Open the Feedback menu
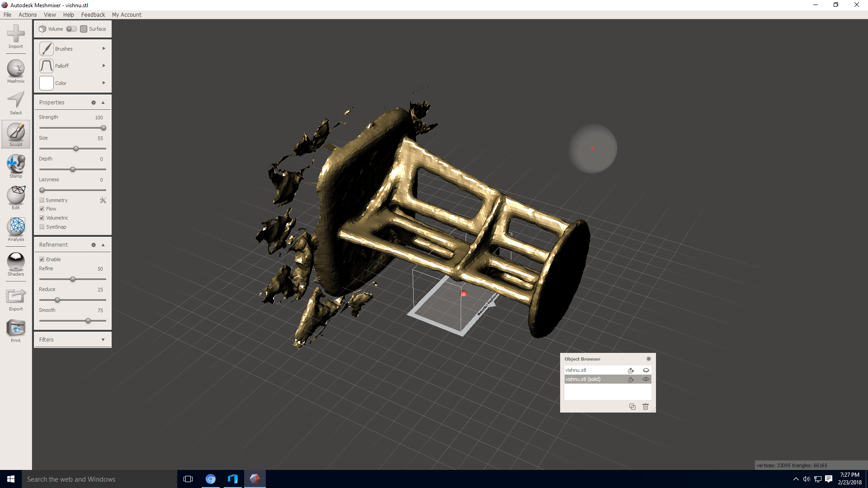Screen dimensions: 868x488 [x=93, y=14]
